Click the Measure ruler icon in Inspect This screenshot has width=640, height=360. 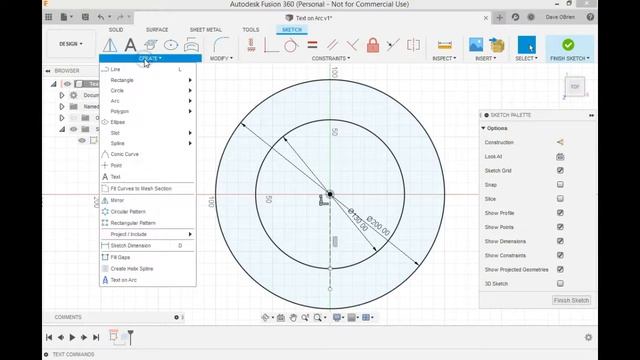pos(444,45)
